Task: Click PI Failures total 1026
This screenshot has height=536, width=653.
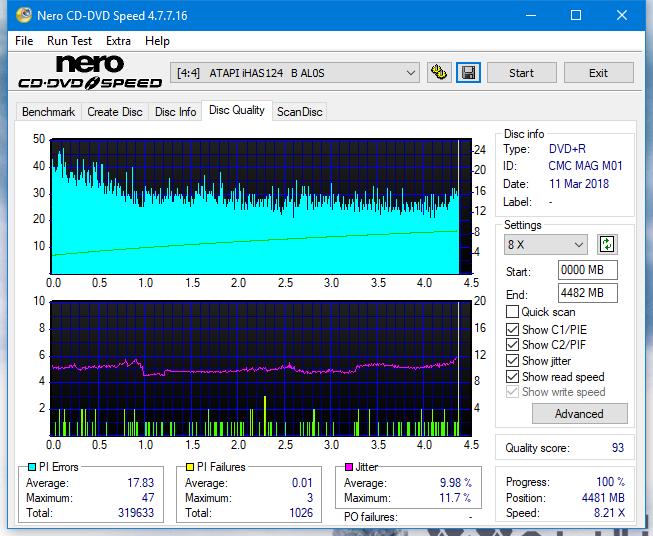Action: [301, 513]
